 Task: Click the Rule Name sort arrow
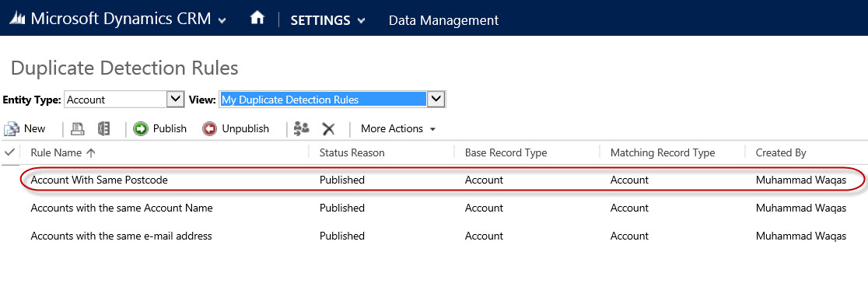click(91, 152)
